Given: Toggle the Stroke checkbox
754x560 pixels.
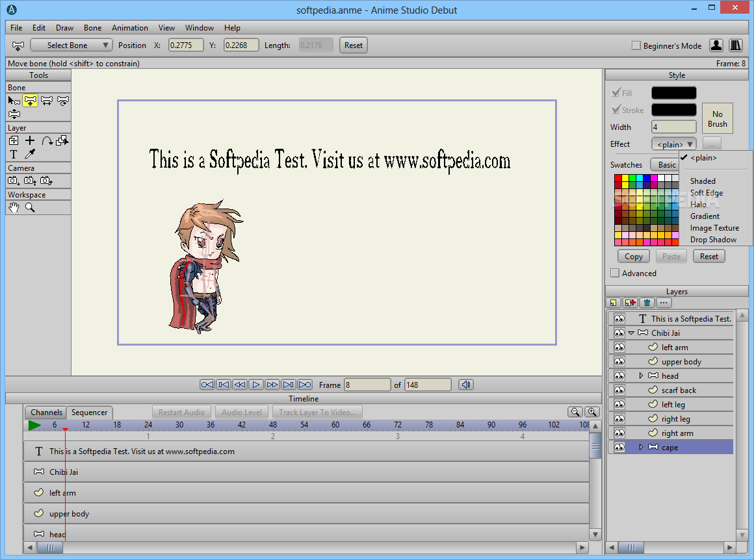Looking at the screenshot, I should pyautogui.click(x=616, y=110).
